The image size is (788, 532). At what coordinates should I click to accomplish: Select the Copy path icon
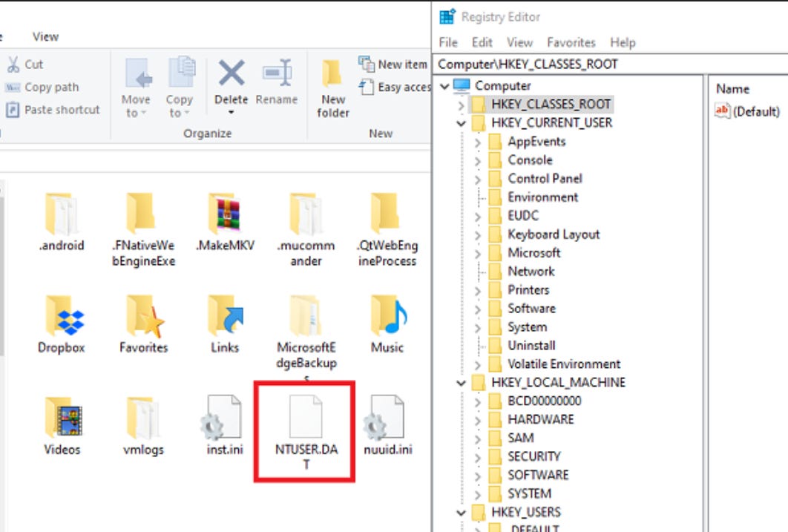[x=45, y=86]
